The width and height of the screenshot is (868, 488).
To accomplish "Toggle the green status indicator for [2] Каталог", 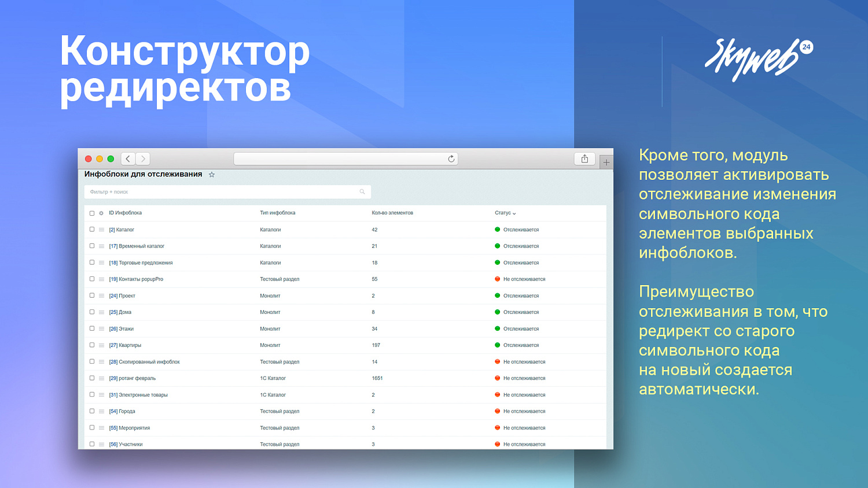I will pos(496,230).
